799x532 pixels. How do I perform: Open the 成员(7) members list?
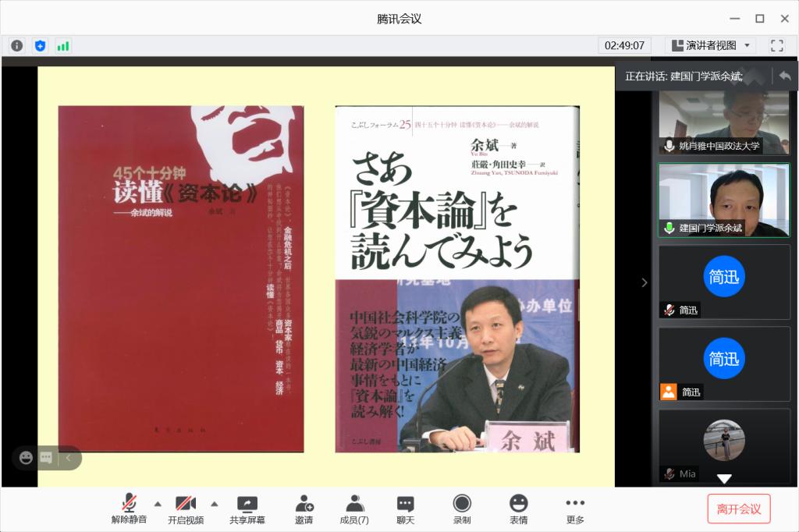click(x=354, y=509)
